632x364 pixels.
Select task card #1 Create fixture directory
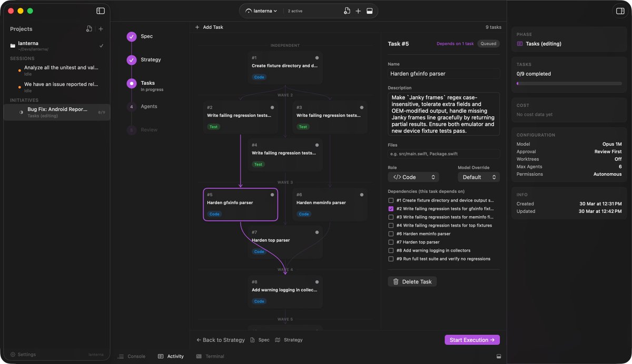[285, 68]
